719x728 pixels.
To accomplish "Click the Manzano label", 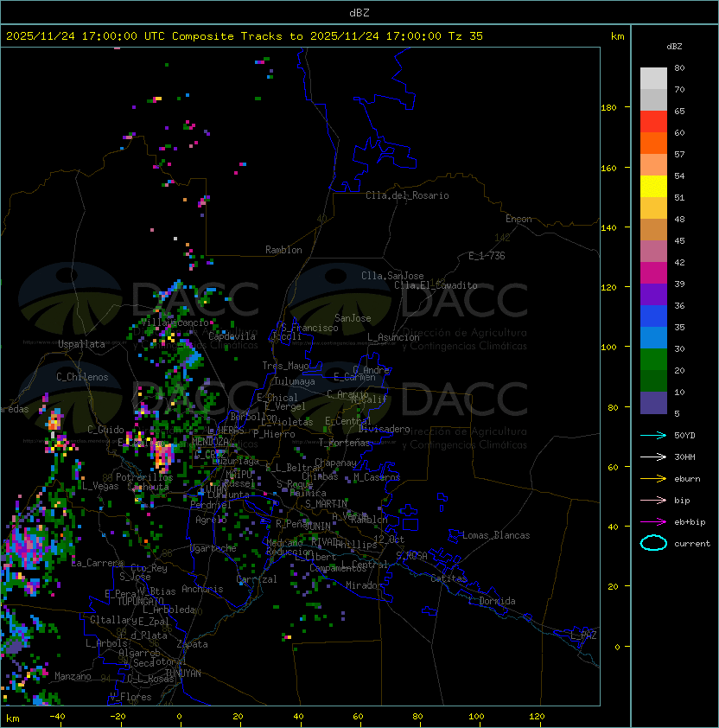I will [73, 676].
